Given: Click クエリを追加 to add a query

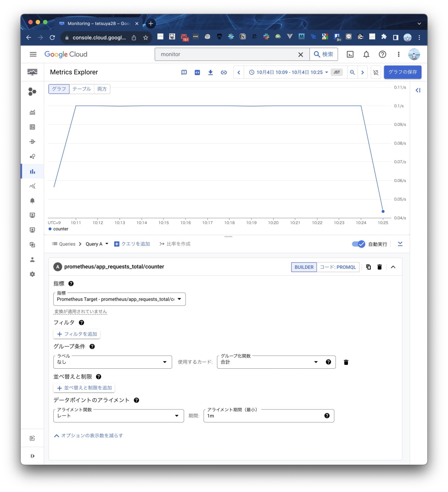Looking at the screenshot, I should coord(132,244).
